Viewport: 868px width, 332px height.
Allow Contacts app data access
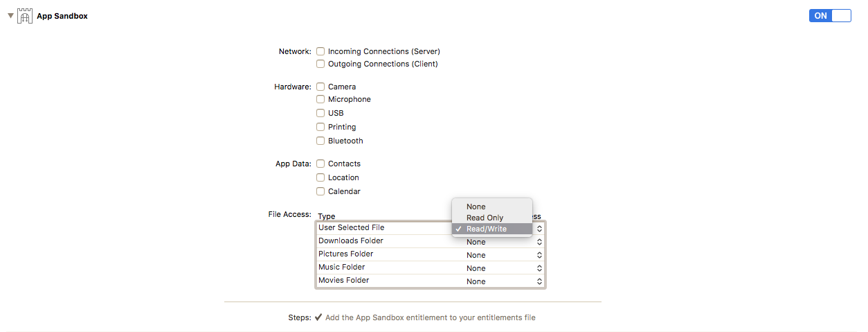pyautogui.click(x=320, y=164)
